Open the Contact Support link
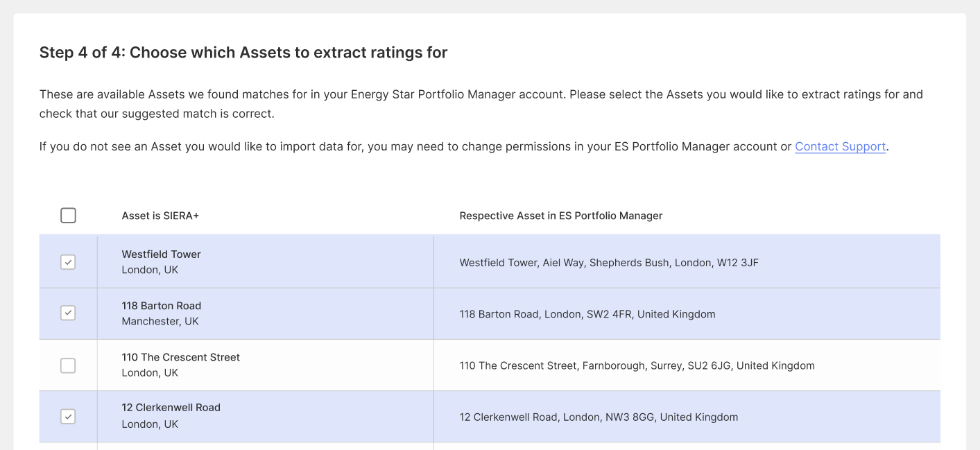This screenshot has width=980, height=450. point(840,146)
